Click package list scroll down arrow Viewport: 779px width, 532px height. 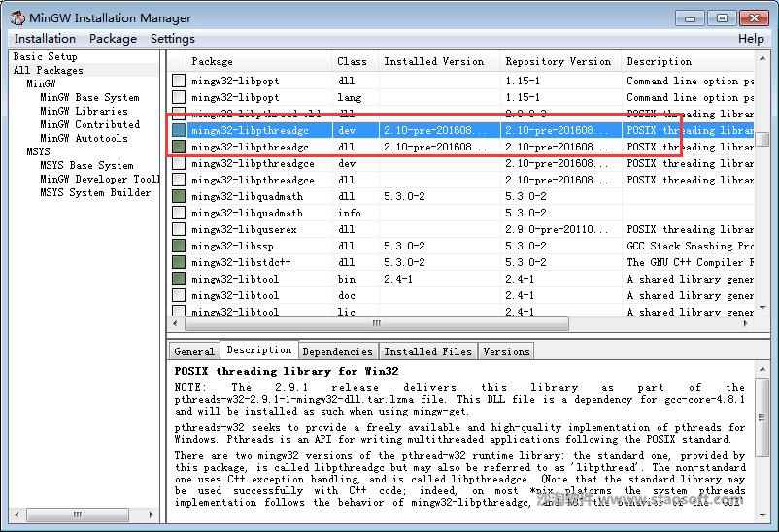(x=762, y=308)
